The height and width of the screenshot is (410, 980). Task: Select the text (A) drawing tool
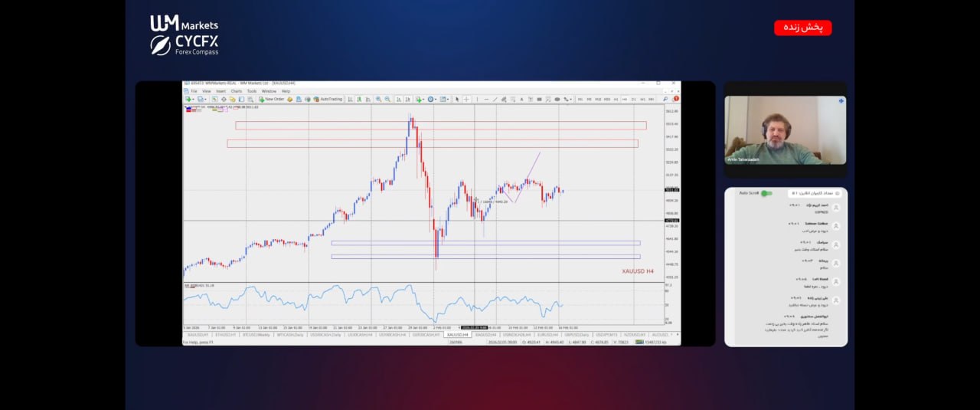pyautogui.click(x=521, y=99)
